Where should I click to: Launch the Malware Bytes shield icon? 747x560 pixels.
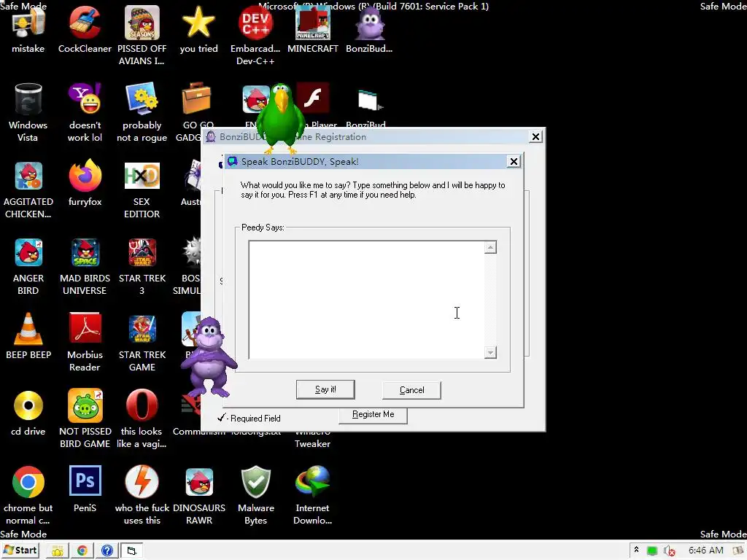[x=256, y=482]
